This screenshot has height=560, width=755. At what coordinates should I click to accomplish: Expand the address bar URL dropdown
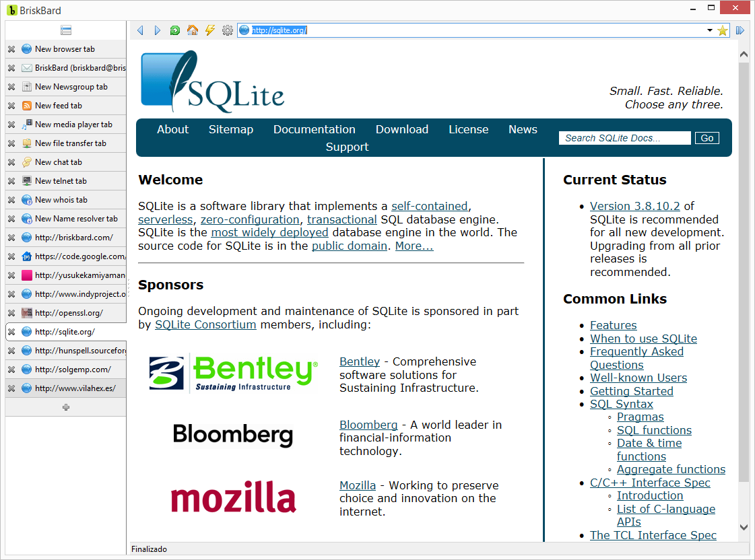coord(710,30)
